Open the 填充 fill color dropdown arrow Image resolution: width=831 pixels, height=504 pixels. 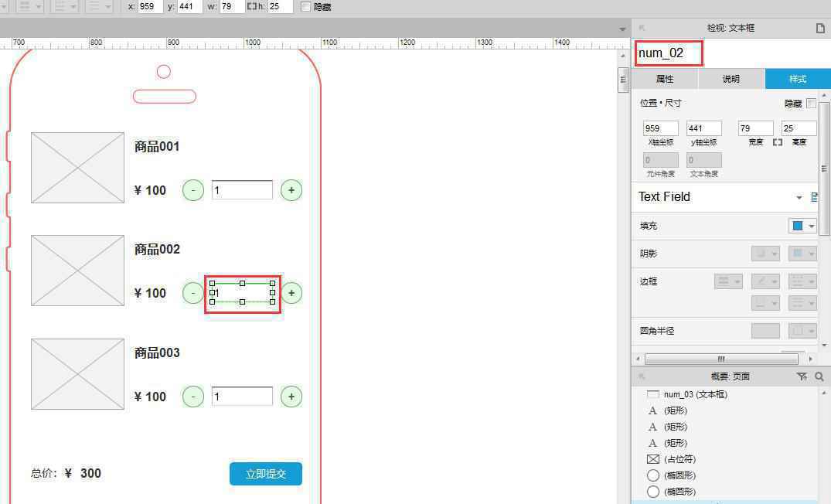pos(812,226)
